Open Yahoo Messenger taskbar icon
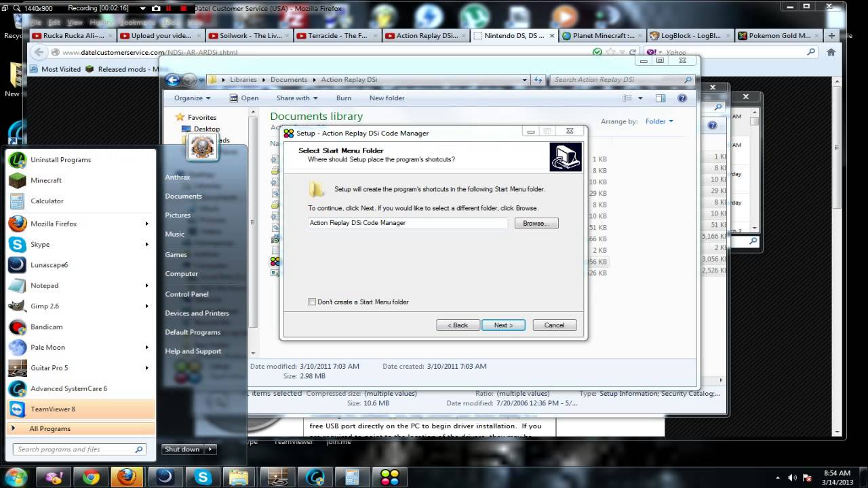The image size is (868, 488). (54, 477)
